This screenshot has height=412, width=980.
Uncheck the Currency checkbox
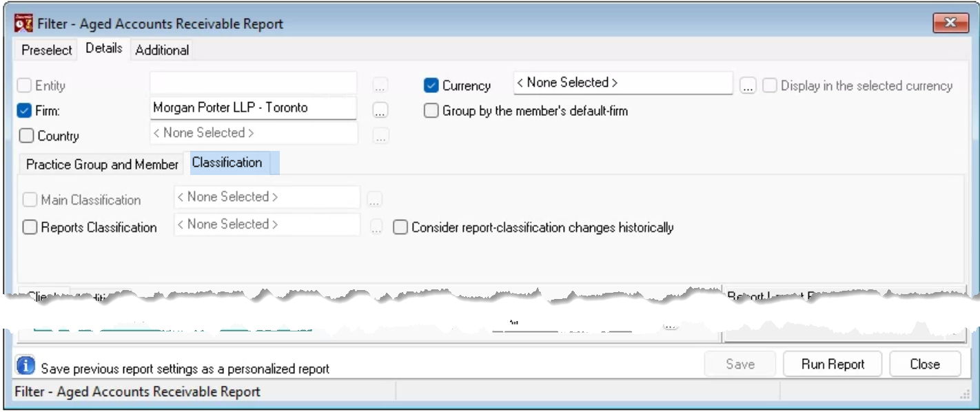[431, 85]
